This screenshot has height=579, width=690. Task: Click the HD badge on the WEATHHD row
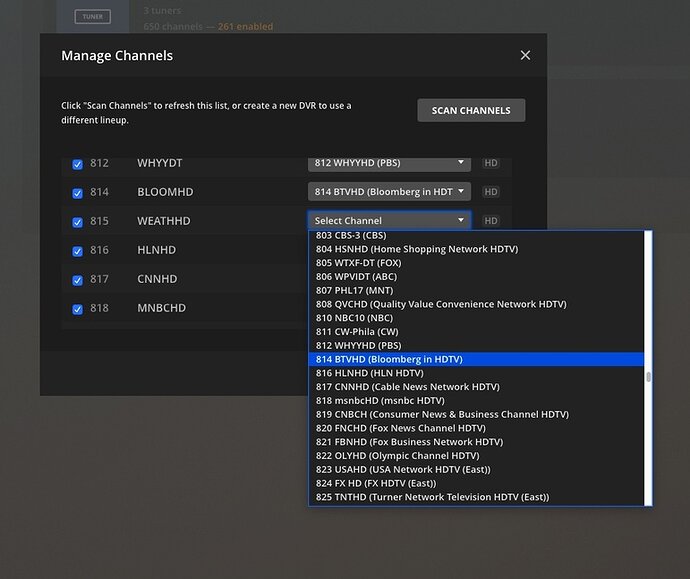click(491, 221)
